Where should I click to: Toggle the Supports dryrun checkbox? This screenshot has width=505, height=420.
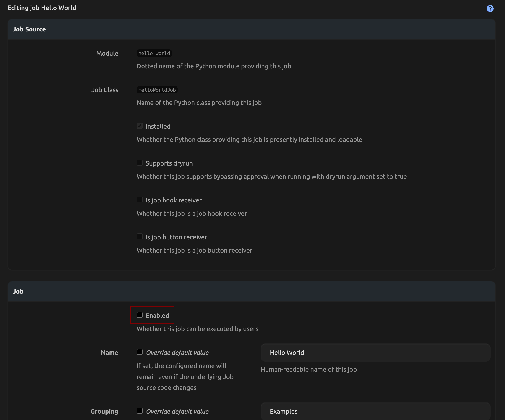click(139, 163)
